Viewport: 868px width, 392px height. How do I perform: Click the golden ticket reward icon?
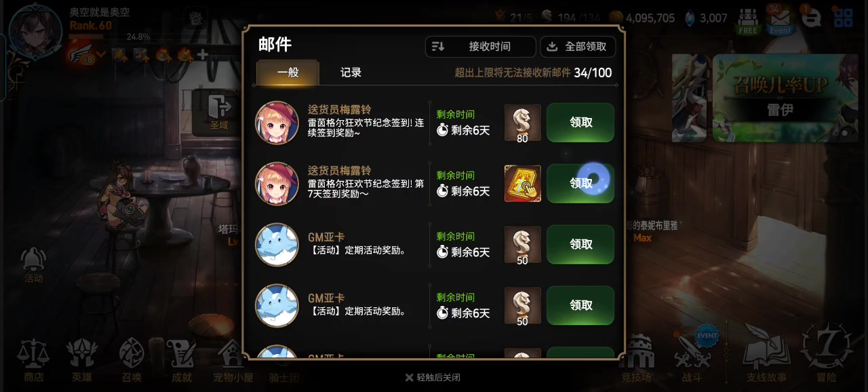click(x=522, y=184)
